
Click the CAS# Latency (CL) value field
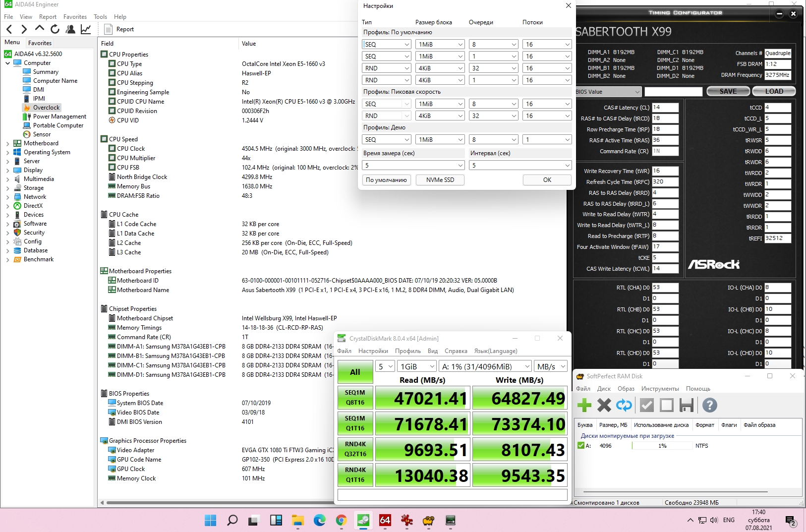pos(665,108)
